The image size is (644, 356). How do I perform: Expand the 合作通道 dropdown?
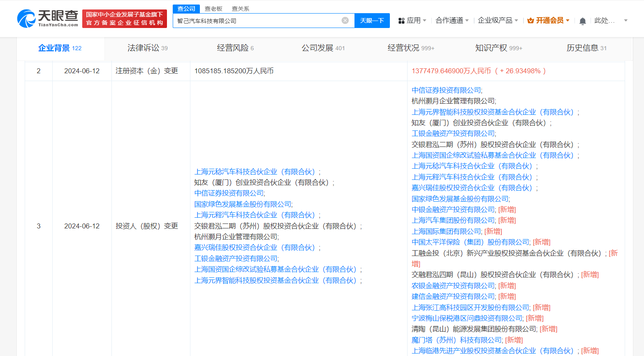tap(452, 20)
